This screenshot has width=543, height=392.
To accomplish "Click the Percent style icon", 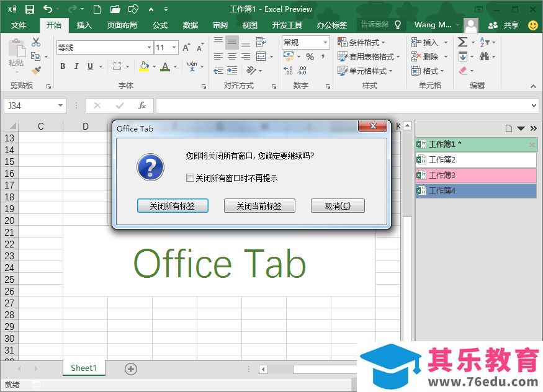I will point(310,56).
